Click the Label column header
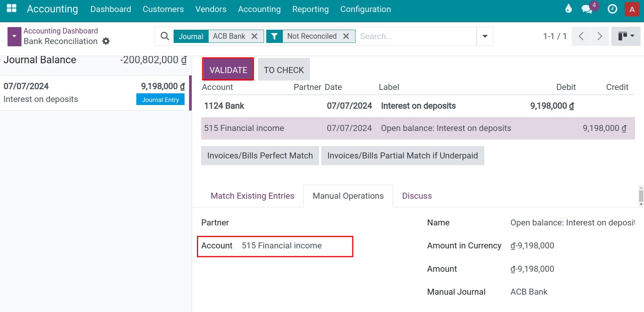The image size is (644, 312). 389,87
